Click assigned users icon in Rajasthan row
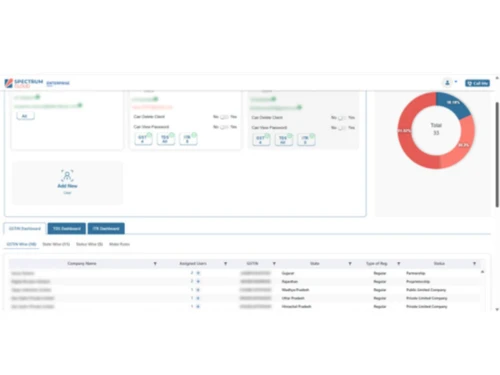Image resolution: width=500 pixels, height=375 pixels. pos(198,281)
